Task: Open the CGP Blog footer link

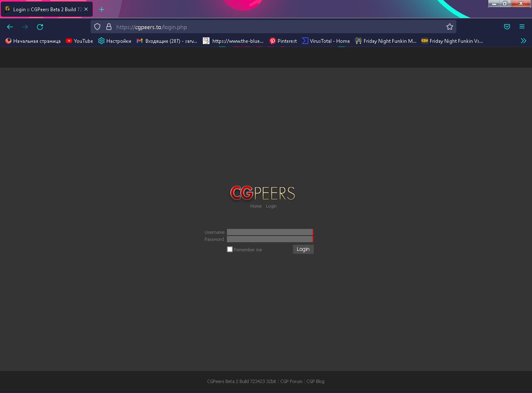Action: [x=315, y=381]
